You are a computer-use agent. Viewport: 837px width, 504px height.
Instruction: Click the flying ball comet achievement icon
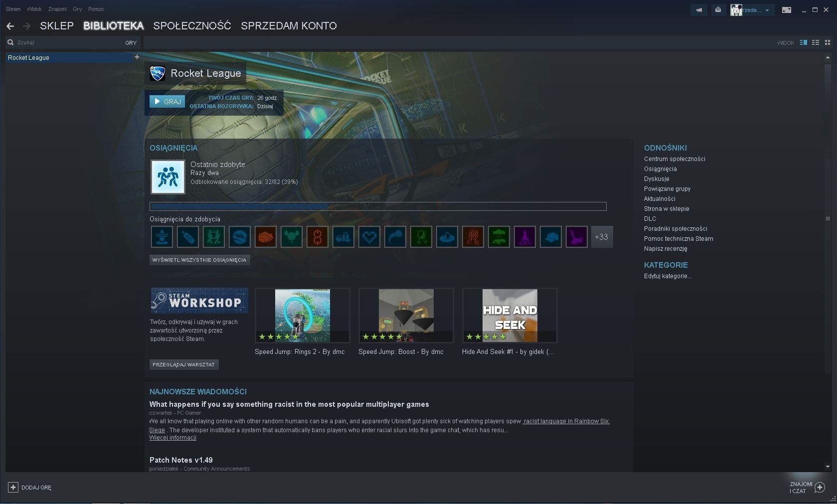click(x=395, y=237)
